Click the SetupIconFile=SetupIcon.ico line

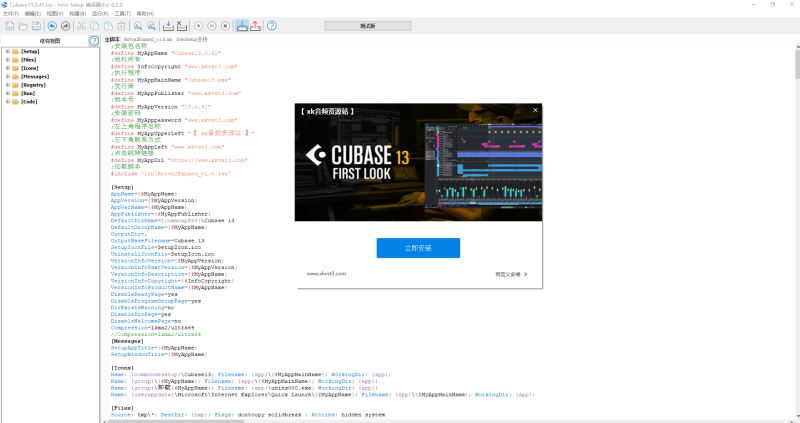pos(156,247)
